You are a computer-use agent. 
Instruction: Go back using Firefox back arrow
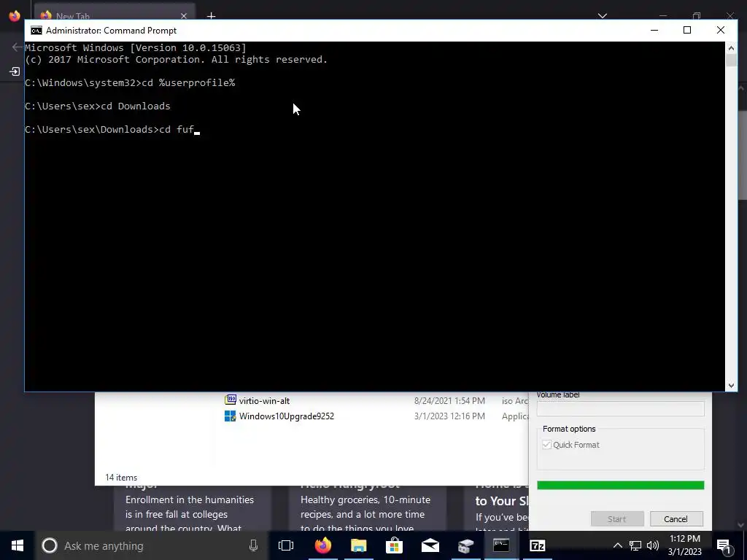click(18, 47)
